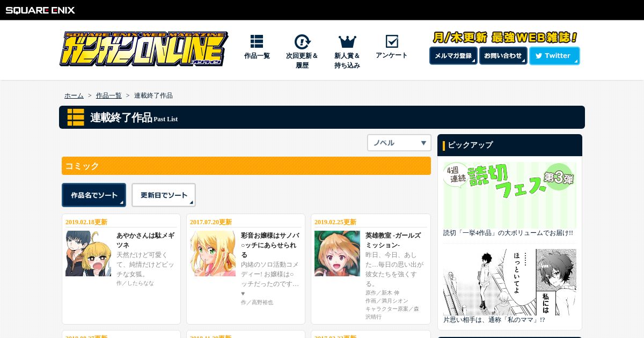Open 英雄教室 series thumbnail
This screenshot has width=644, height=338.
[337, 254]
